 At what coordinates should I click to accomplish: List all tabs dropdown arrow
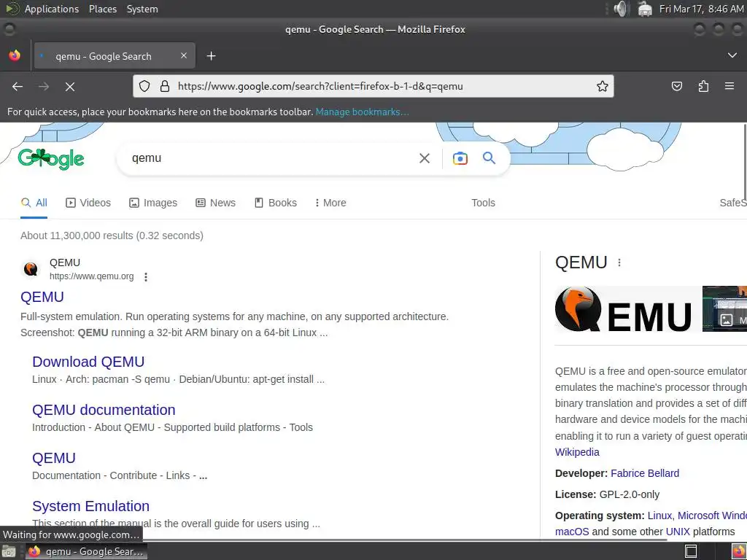pyautogui.click(x=732, y=55)
